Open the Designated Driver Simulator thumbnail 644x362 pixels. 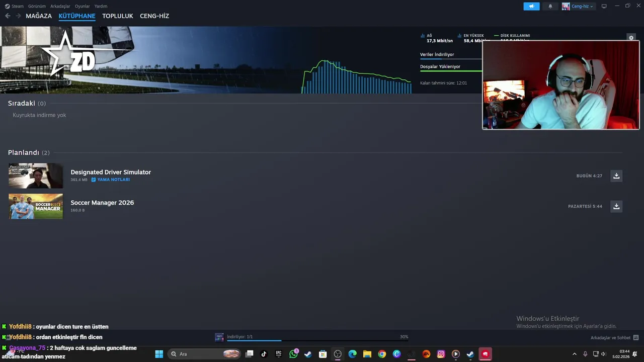(36, 175)
